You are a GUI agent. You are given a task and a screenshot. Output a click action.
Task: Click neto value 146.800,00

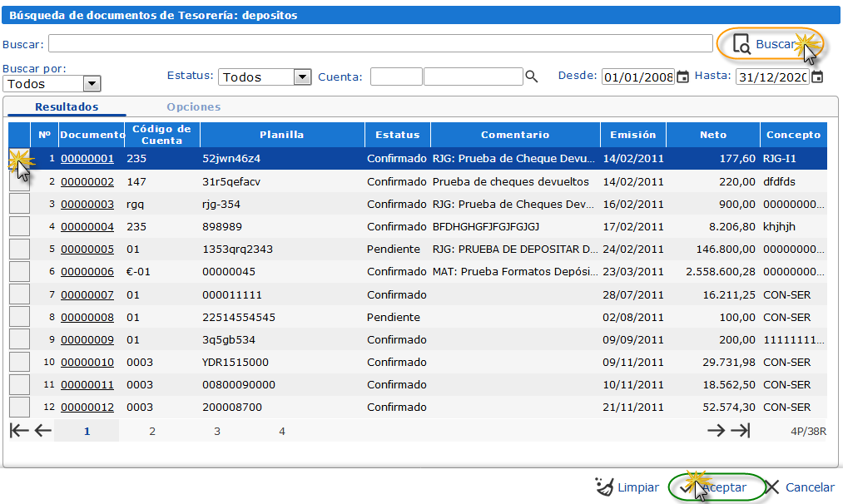[x=726, y=250]
